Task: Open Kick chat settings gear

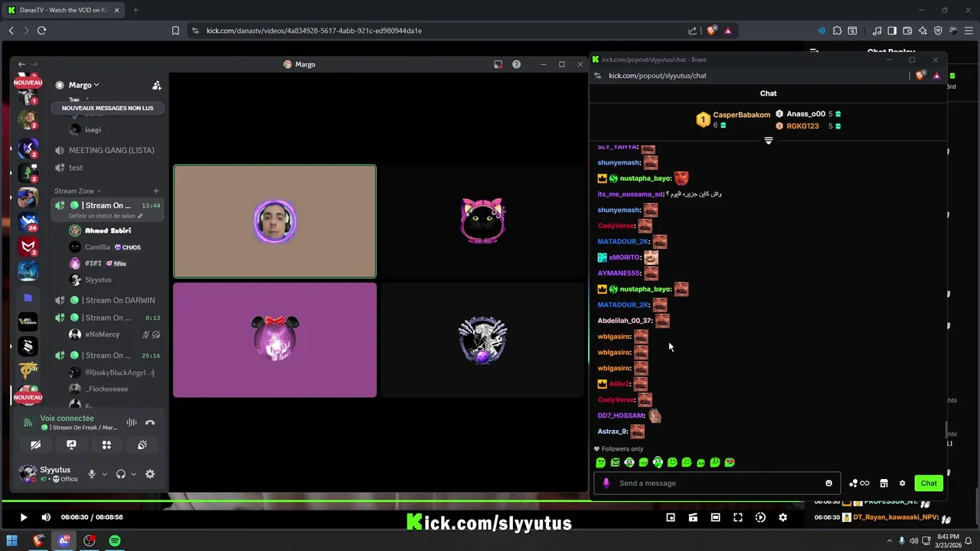Action: tap(902, 483)
